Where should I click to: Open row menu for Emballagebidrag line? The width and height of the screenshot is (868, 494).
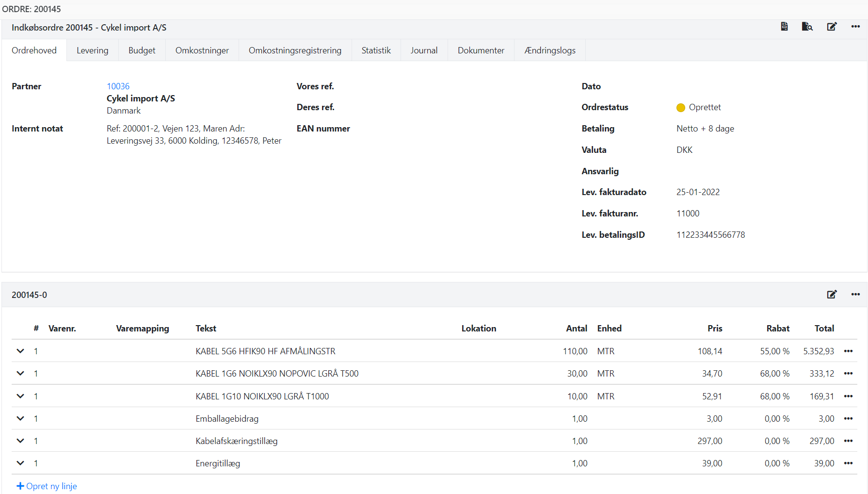848,419
